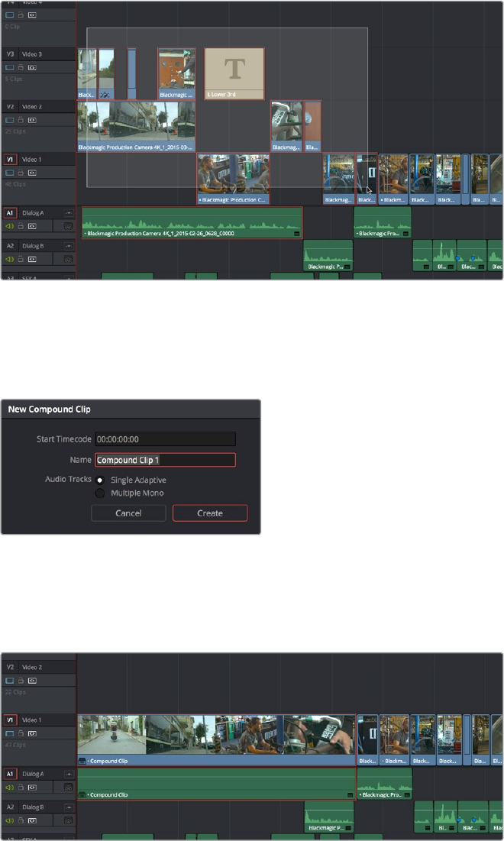
Task: Open Dialog A audio meter icon, Lower 3rd timeline
Action: click(68, 226)
